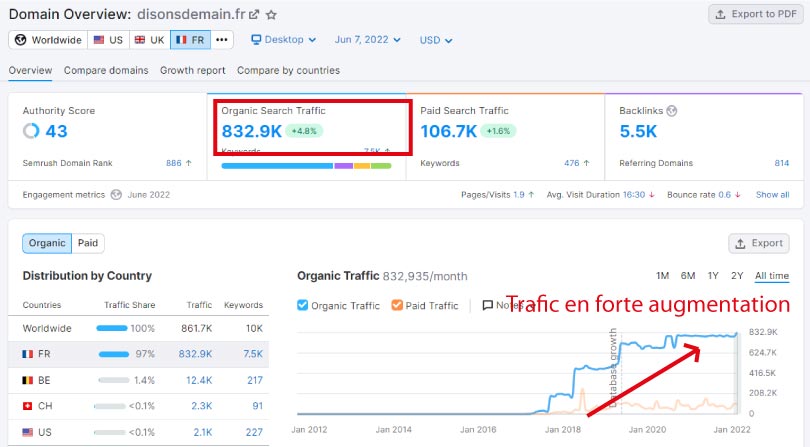Viewport: 810px width, 447px height.
Task: Click the FR flag in the country table row
Action: point(27,354)
